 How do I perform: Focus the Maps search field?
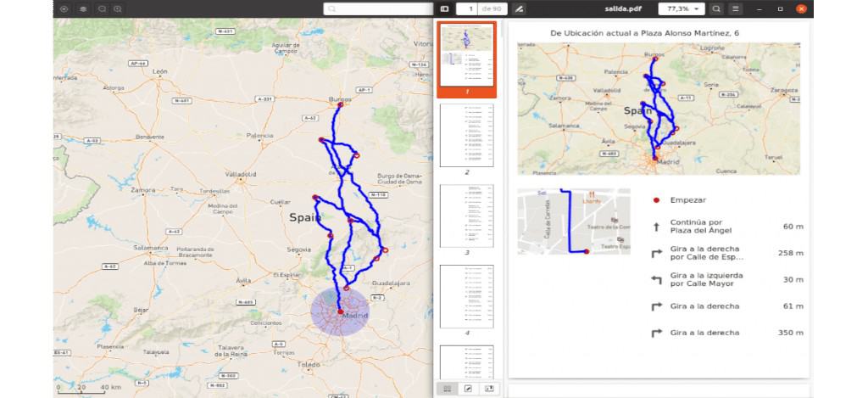coord(378,8)
